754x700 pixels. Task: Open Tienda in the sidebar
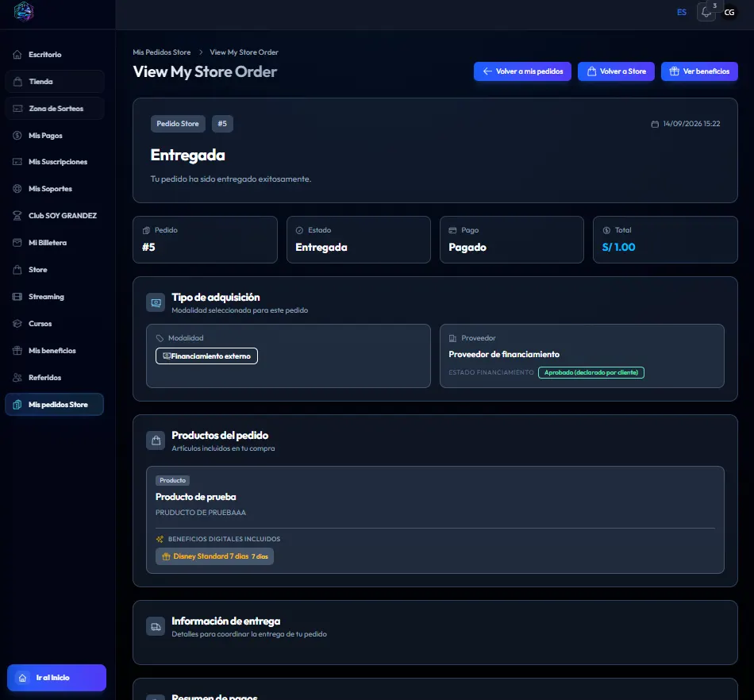tap(55, 82)
